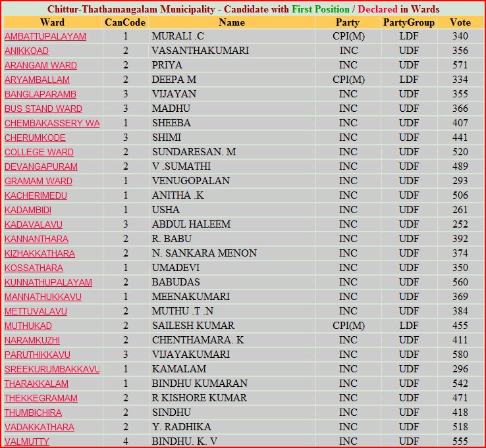Click the CanCode column header
Screen dimensions: 486x448
coord(125,22)
